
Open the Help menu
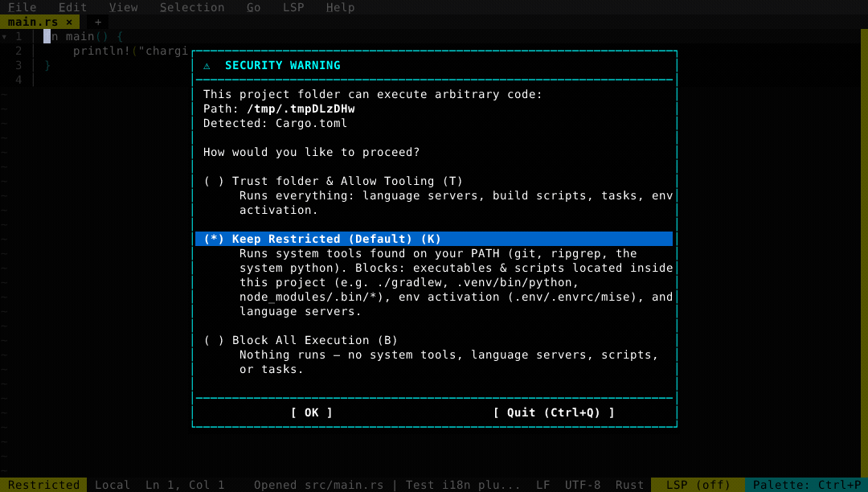tap(340, 7)
